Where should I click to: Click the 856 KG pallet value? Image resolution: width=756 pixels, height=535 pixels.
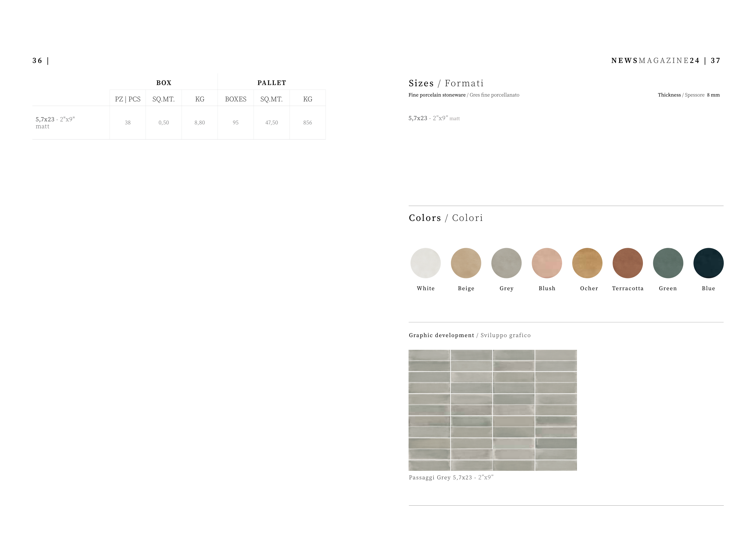[x=308, y=123]
